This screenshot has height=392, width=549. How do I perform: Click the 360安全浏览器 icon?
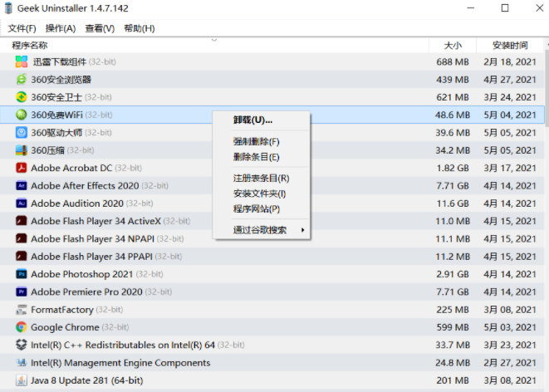22,80
